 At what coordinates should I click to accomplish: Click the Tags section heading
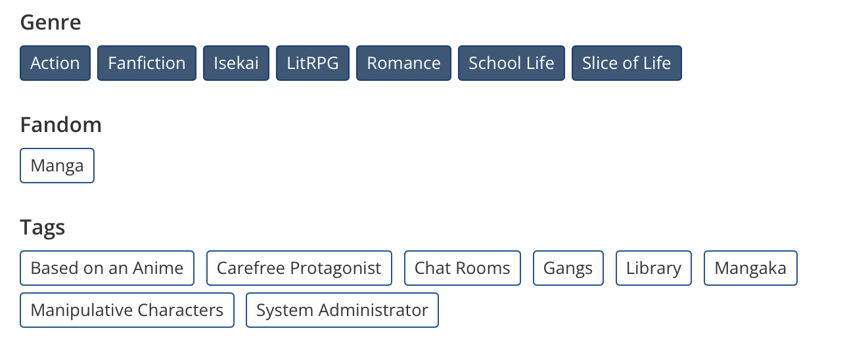tap(42, 227)
